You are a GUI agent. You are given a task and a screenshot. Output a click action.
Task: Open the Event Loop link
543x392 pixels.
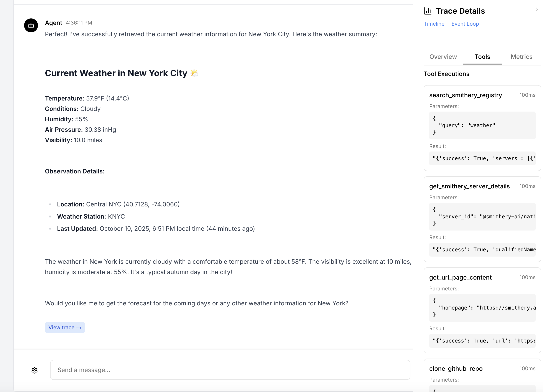click(x=465, y=24)
